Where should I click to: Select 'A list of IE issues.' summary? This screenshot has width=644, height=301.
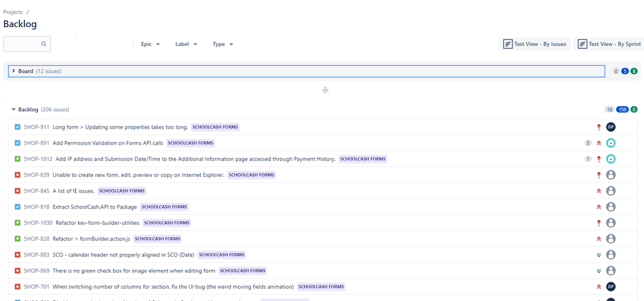(74, 191)
